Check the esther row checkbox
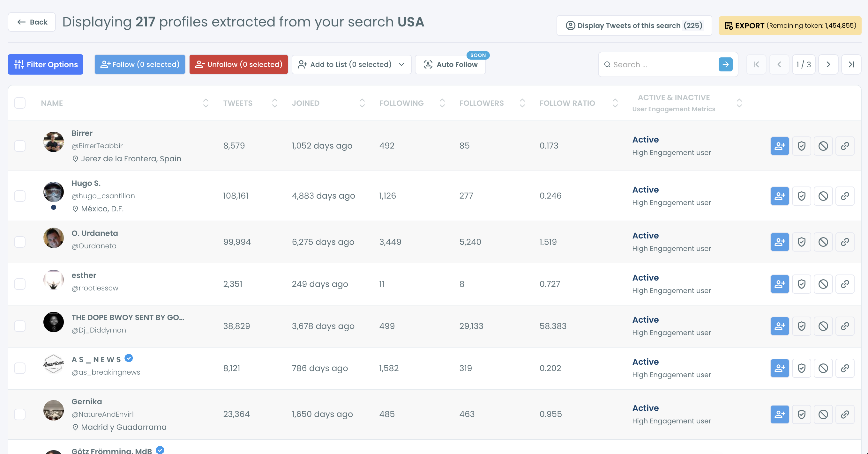 click(20, 284)
